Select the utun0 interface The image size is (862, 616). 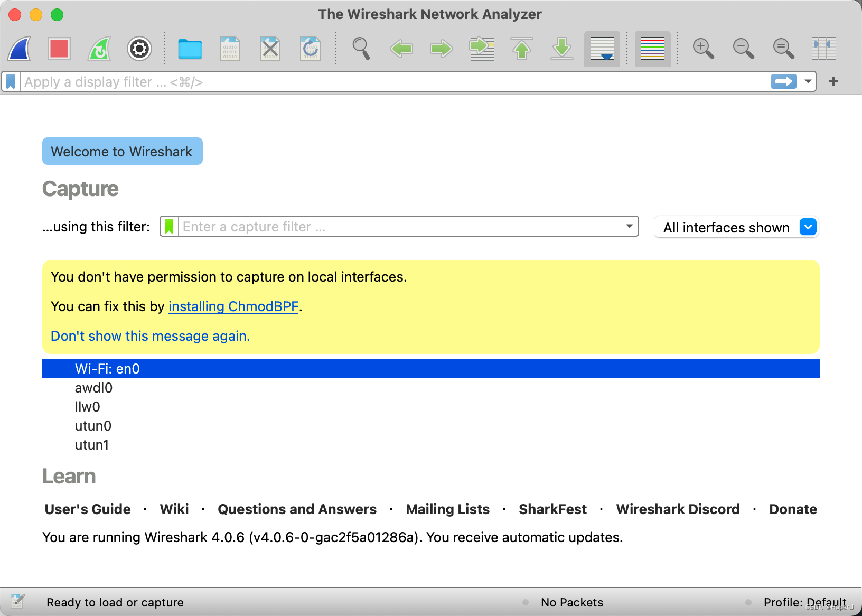point(431,426)
